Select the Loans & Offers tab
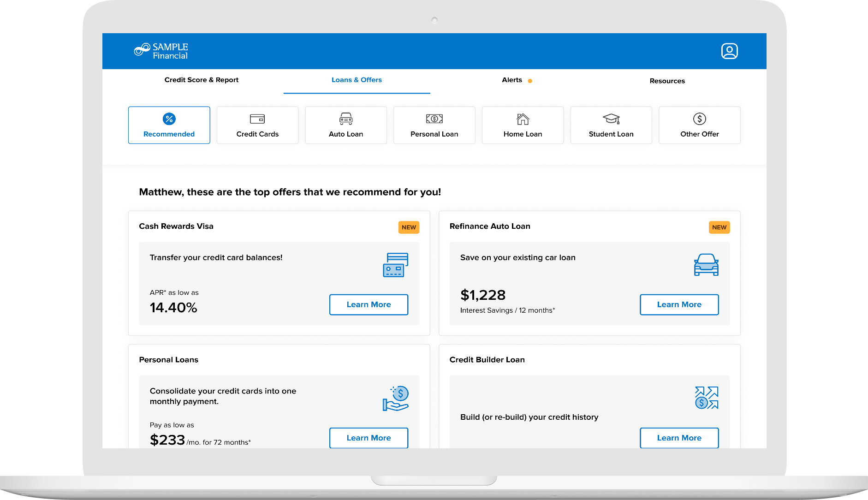 pos(357,80)
